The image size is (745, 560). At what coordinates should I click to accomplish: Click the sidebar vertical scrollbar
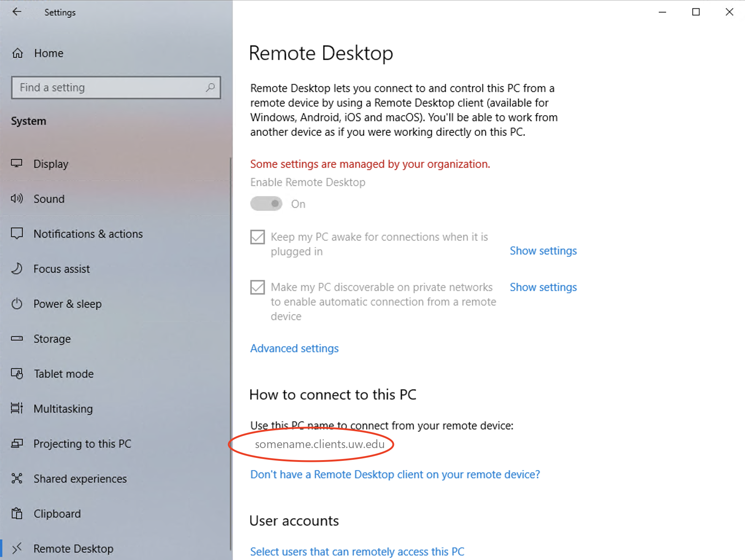click(x=231, y=354)
